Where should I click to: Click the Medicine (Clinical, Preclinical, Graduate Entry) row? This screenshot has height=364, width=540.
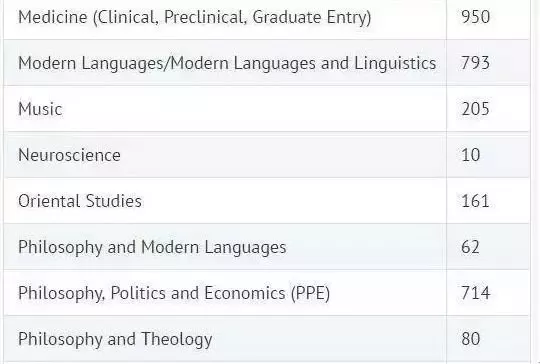tap(267, 17)
